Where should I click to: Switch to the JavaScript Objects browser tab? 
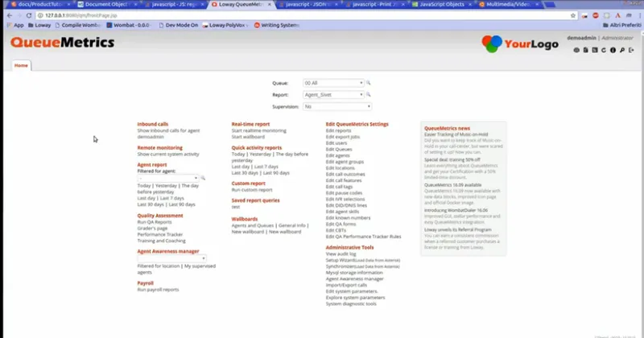441,4
